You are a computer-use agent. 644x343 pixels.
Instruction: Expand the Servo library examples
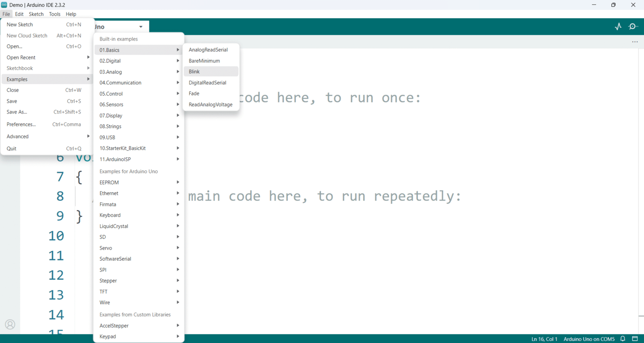139,248
